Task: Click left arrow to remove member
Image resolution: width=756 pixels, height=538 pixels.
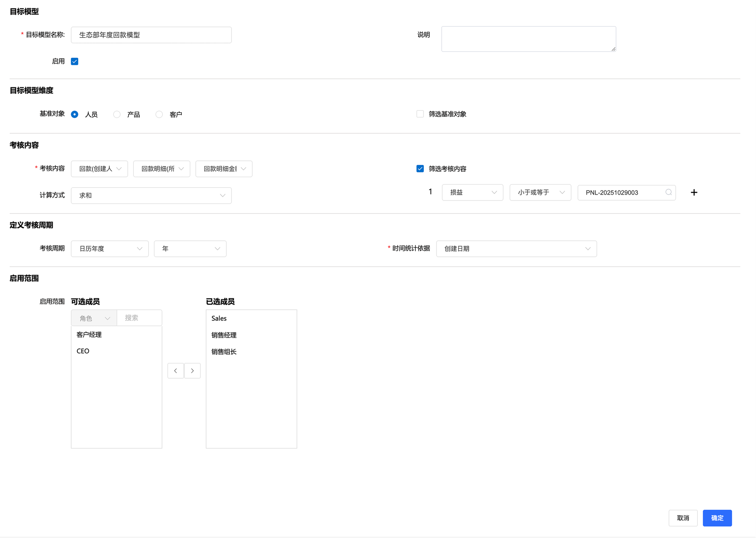Action: tap(176, 371)
